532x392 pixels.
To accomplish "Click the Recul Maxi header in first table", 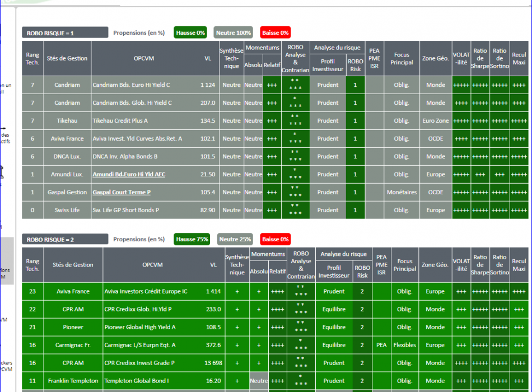I will tap(519, 58).
